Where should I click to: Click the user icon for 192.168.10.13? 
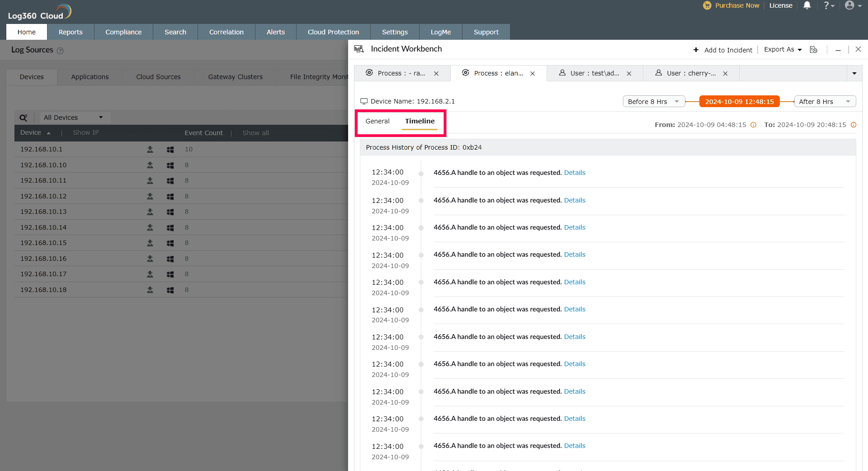pos(150,212)
